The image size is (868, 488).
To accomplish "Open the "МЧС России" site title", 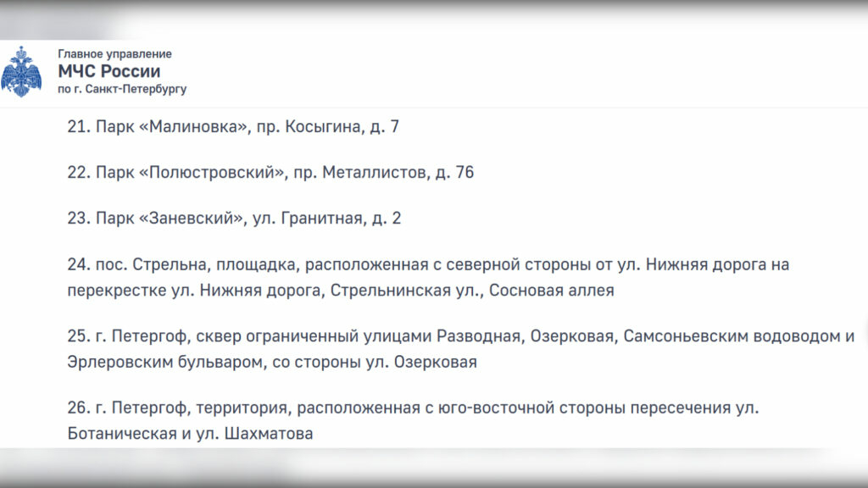I will point(108,71).
